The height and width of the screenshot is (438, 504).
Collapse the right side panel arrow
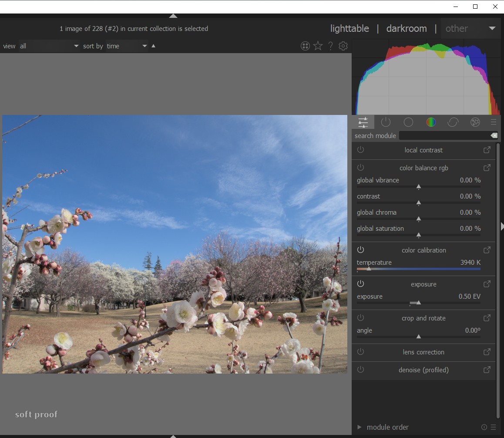(502, 226)
